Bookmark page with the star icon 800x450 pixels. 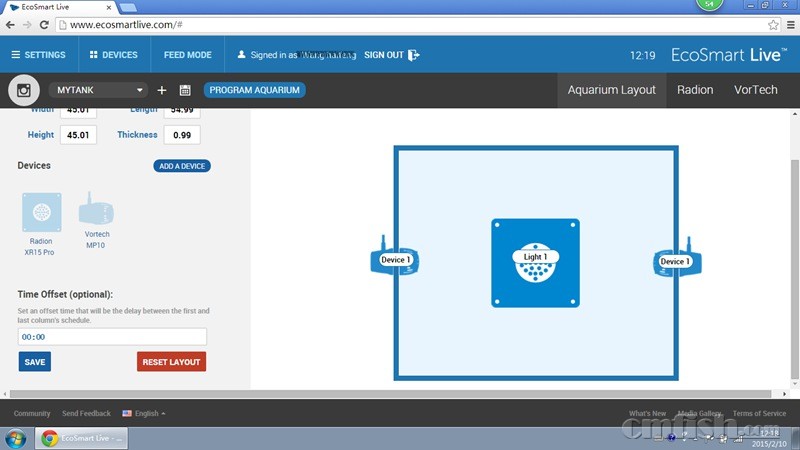(x=773, y=24)
